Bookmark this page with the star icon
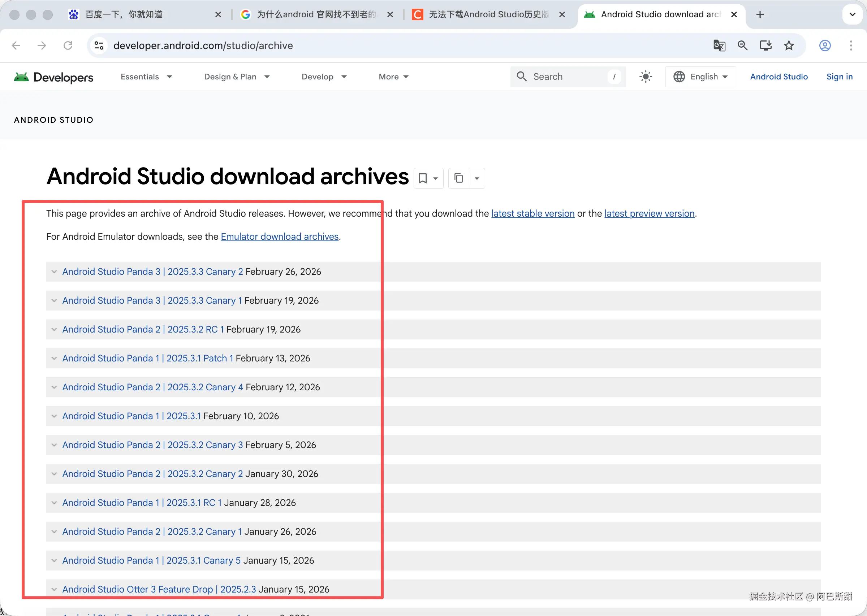 click(789, 45)
